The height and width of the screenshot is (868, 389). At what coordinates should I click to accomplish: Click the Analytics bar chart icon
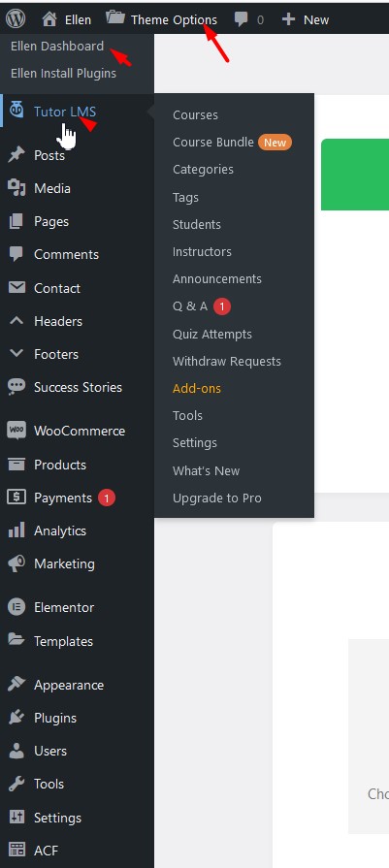[16, 530]
